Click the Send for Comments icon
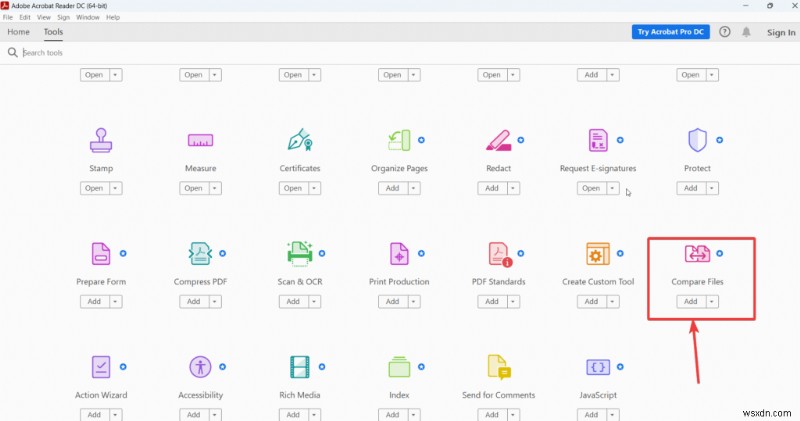The width and height of the screenshot is (800, 421). 499,367
